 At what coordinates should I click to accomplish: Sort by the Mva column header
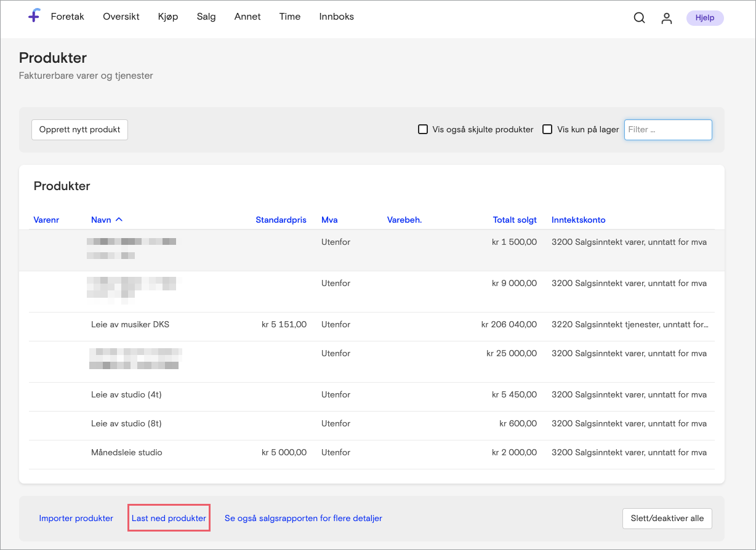[329, 220]
